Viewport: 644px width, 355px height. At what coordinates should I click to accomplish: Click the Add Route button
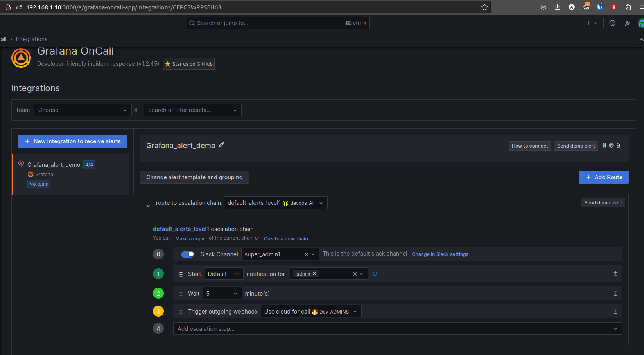[604, 177]
